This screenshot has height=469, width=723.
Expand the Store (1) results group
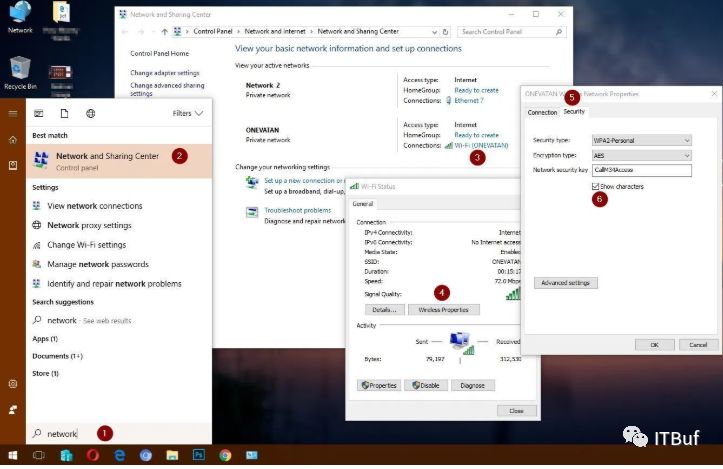(46, 374)
